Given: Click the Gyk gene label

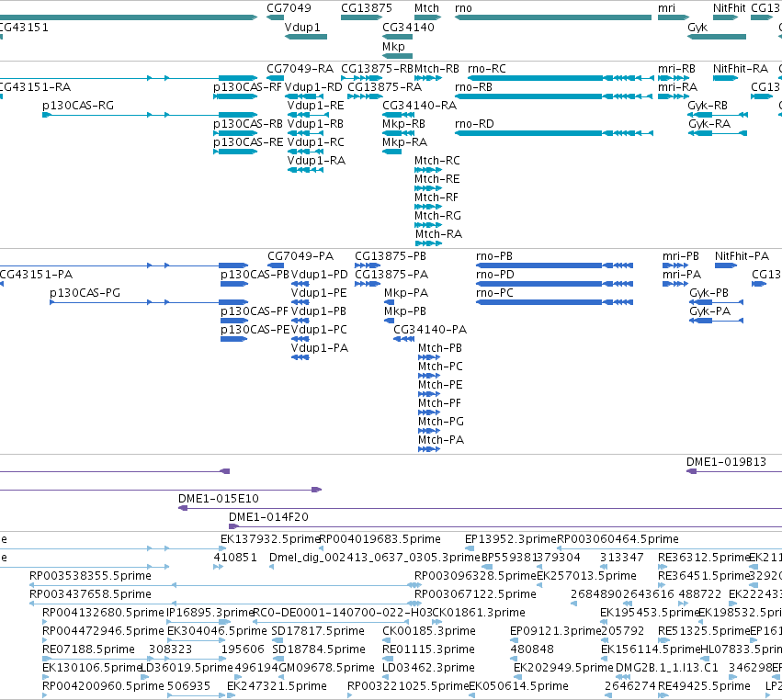Looking at the screenshot, I should 697,27.
